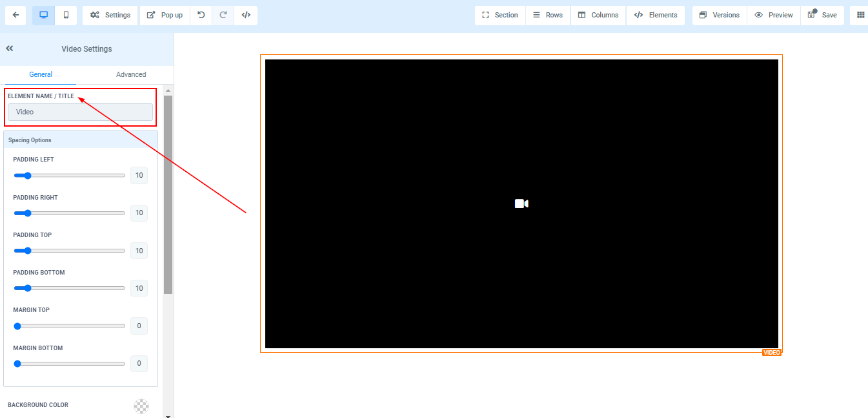Viewport: 868px width, 418px height.
Task: Click the Margin Top value box
Action: coord(139,326)
